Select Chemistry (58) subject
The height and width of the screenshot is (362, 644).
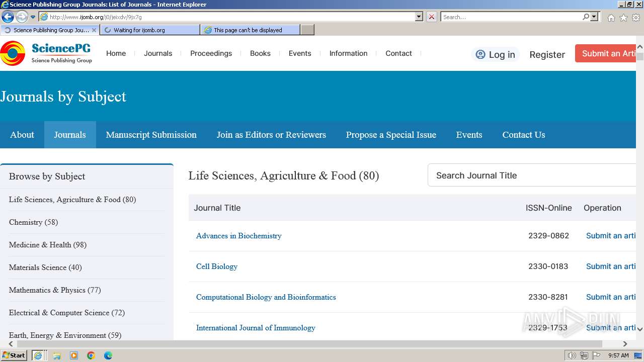coord(33,222)
